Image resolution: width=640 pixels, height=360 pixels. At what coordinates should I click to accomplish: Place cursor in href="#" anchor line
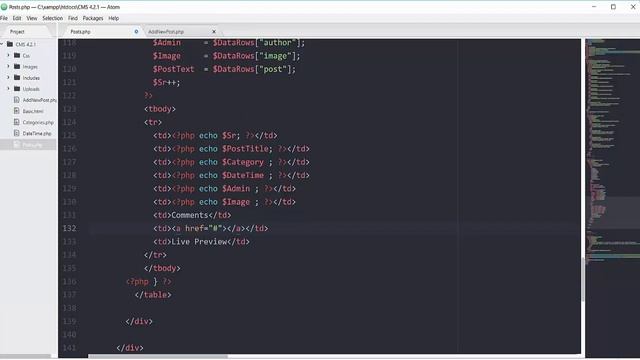point(211,229)
